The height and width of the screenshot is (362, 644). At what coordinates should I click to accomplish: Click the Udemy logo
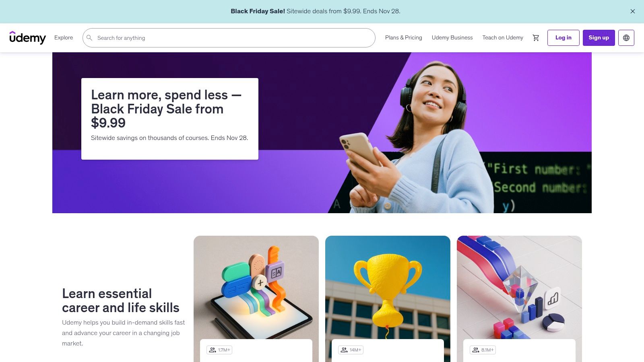point(28,38)
